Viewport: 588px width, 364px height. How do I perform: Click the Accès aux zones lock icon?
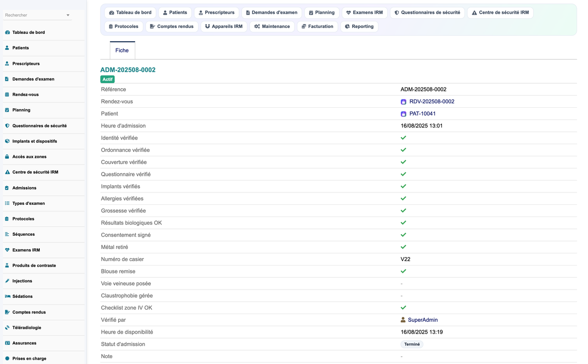point(7,157)
